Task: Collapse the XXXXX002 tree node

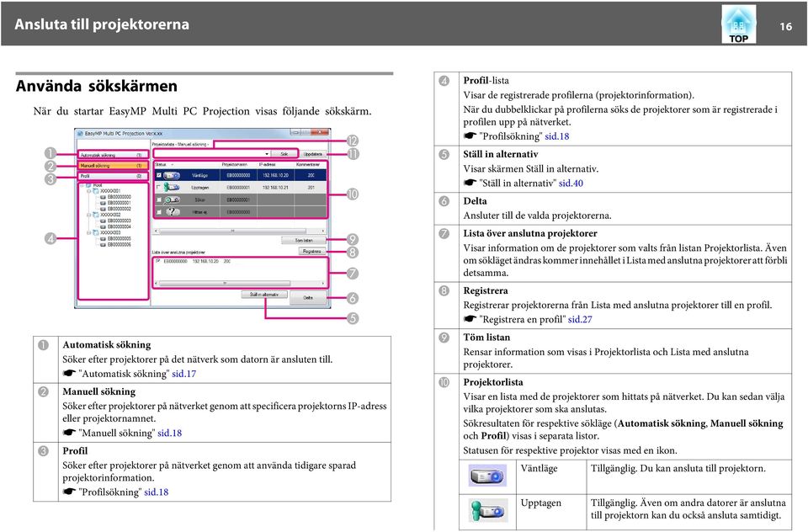Action: pos(89,215)
